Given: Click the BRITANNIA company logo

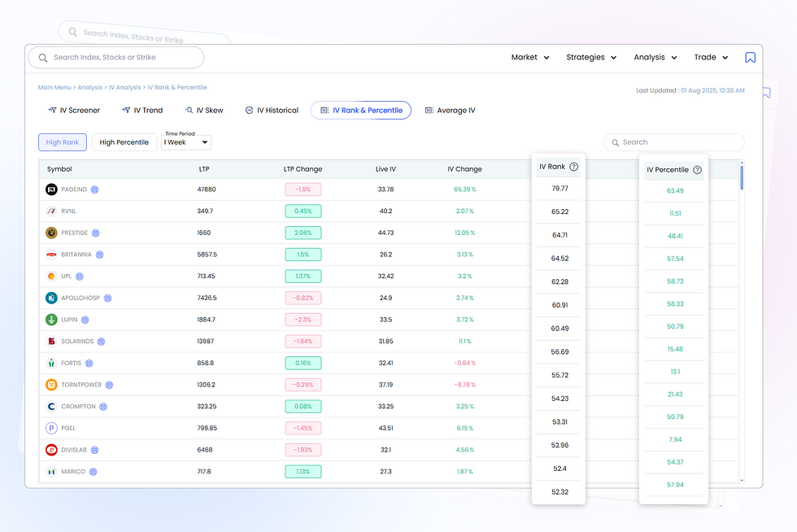Looking at the screenshot, I should [x=51, y=255].
